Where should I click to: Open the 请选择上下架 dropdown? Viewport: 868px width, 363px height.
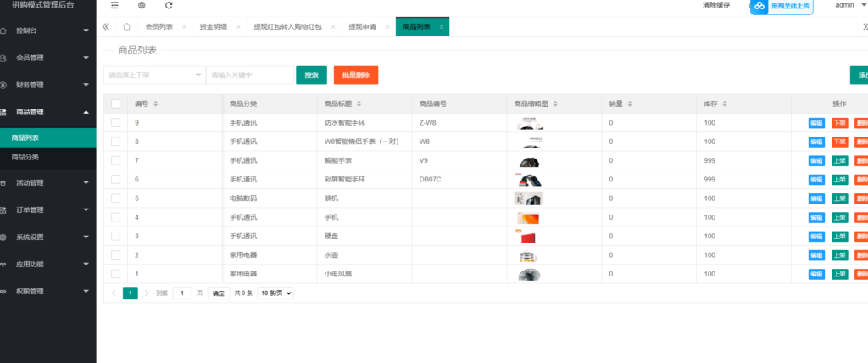pyautogui.click(x=154, y=75)
